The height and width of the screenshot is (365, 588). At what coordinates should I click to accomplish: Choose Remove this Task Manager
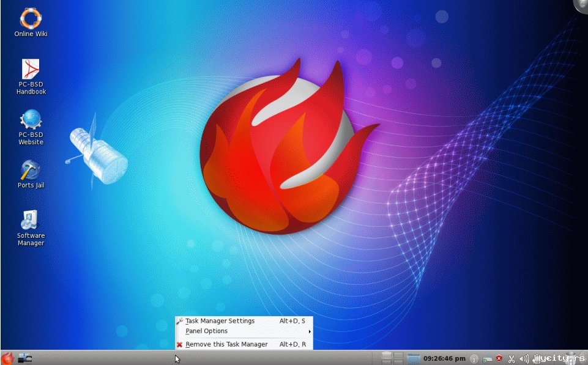click(x=244, y=344)
